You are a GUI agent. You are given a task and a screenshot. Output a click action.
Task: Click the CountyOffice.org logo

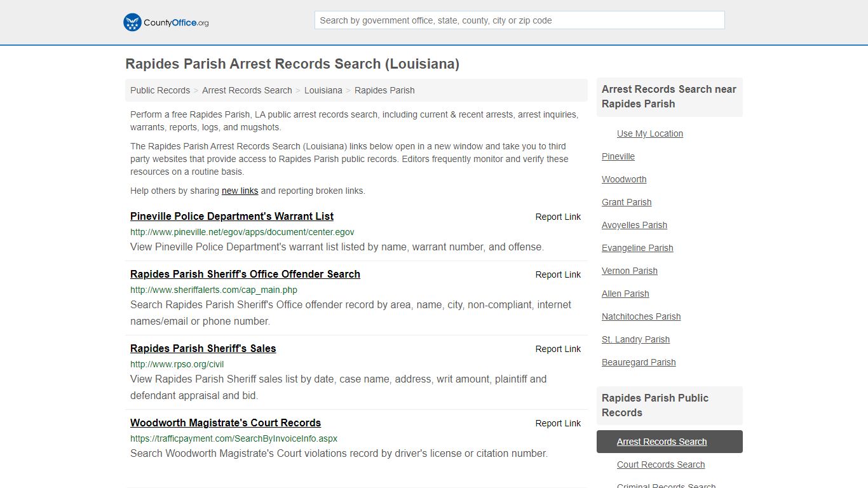coord(166,22)
